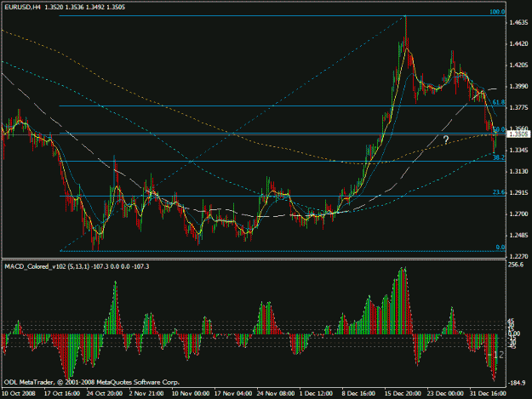
Task: Click the 10 Nov 00:00 date label
Action: (x=191, y=394)
